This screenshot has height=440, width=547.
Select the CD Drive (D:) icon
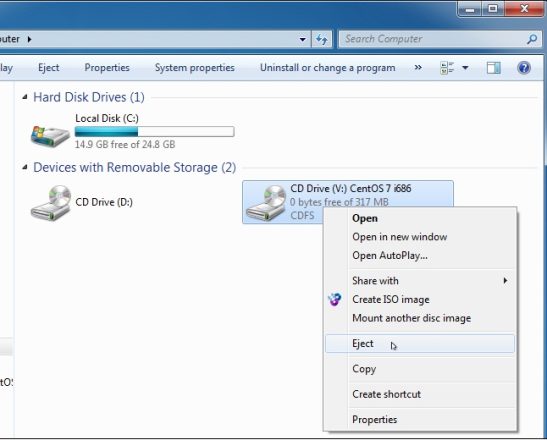click(51, 203)
